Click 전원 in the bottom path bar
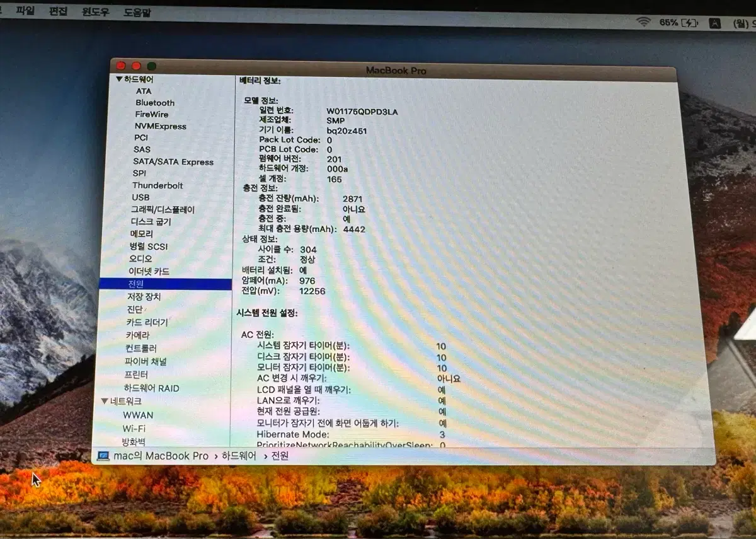This screenshot has height=539, width=756. [x=280, y=456]
